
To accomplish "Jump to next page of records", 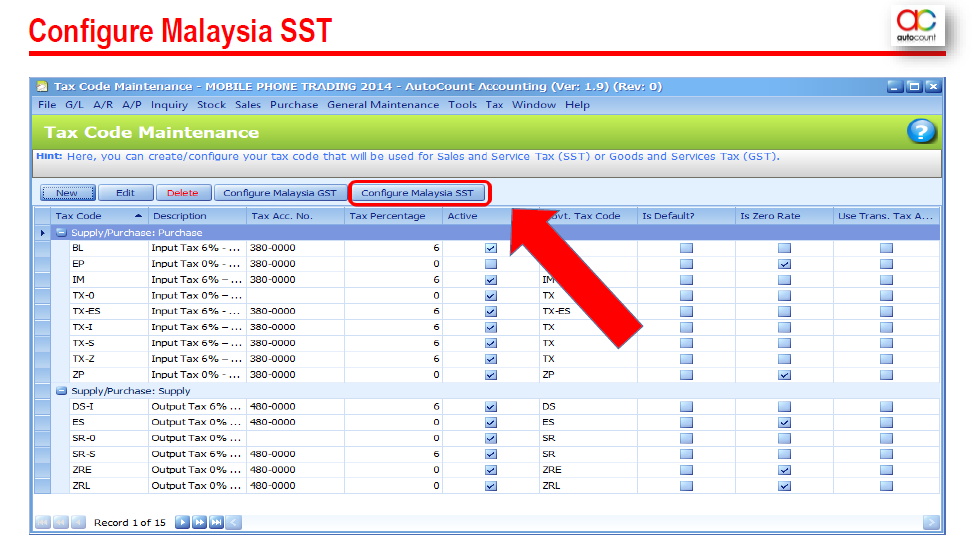I will click(199, 522).
